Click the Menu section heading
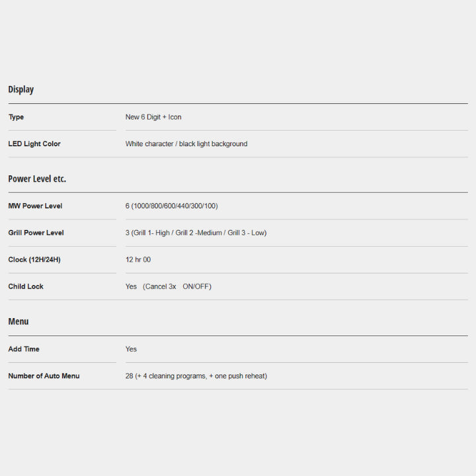Viewport: 476px width, 476px height. pyautogui.click(x=19, y=321)
